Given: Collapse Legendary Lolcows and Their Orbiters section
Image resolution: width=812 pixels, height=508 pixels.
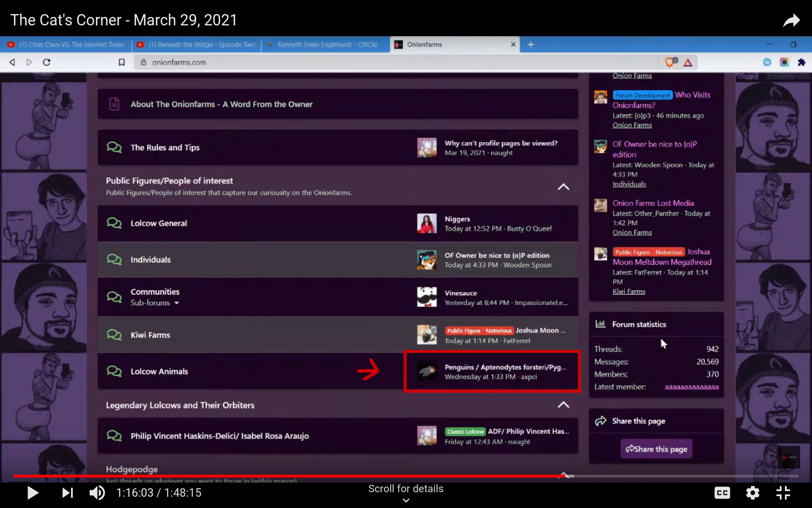Looking at the screenshot, I should click(x=563, y=405).
